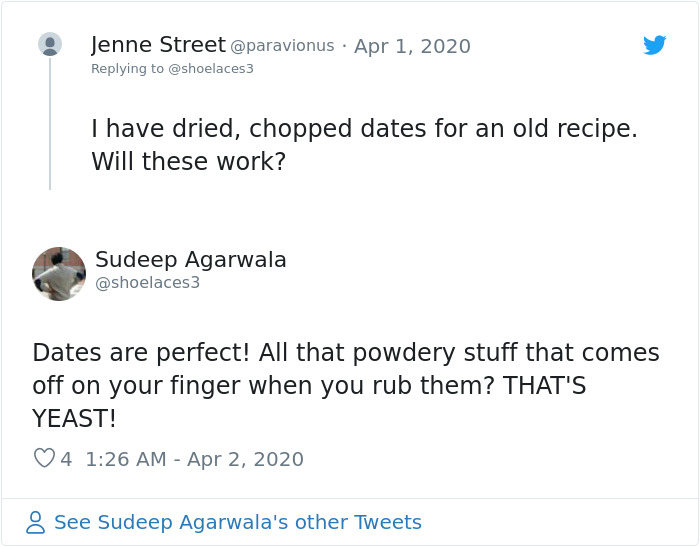This screenshot has height=547, width=700.
Task: Click the "I have dried, chopped dates" line
Action: [x=363, y=129]
